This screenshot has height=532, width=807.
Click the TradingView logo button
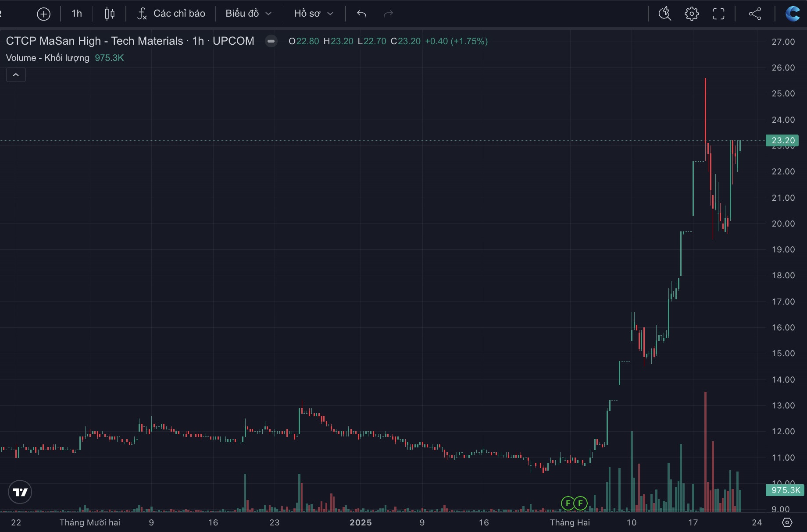pos(20,492)
